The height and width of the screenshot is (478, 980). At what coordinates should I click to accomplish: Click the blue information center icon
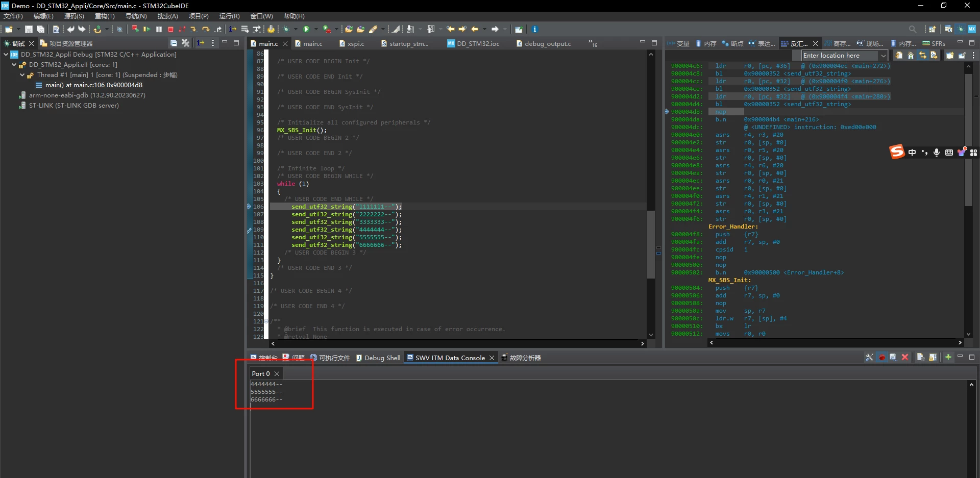pos(534,29)
